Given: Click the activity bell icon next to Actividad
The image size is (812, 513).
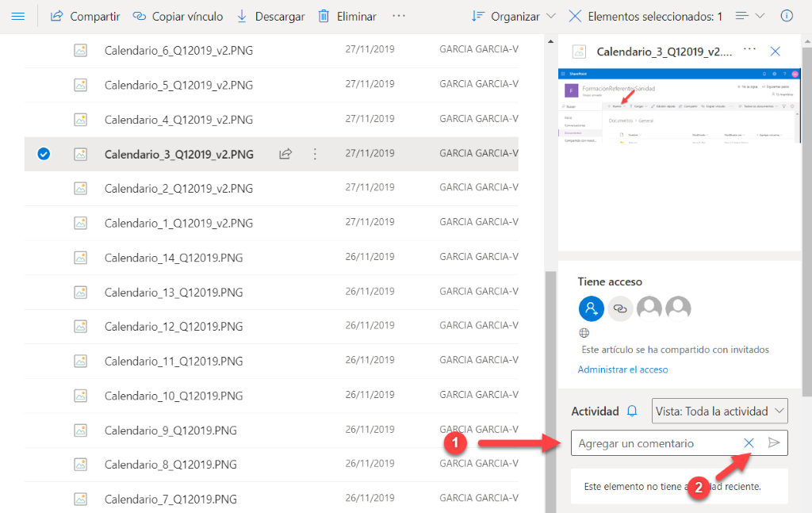Looking at the screenshot, I should pyautogui.click(x=632, y=411).
